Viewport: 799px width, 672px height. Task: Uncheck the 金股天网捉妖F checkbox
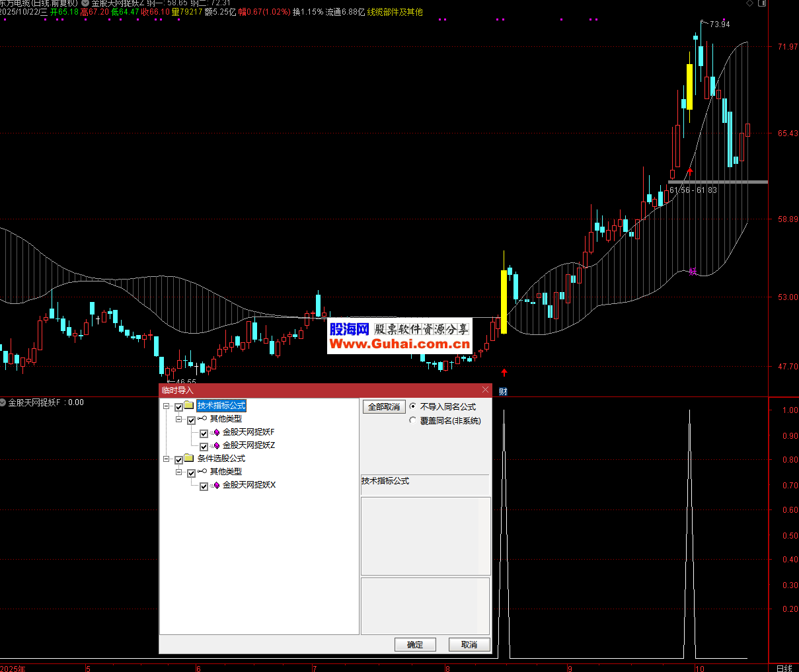(x=204, y=433)
